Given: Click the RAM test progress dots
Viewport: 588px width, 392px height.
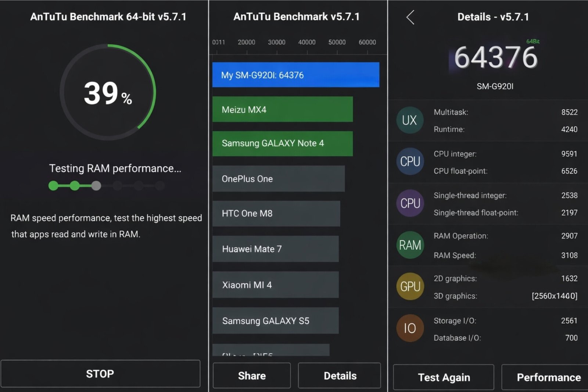Looking at the screenshot, I should point(106,186).
